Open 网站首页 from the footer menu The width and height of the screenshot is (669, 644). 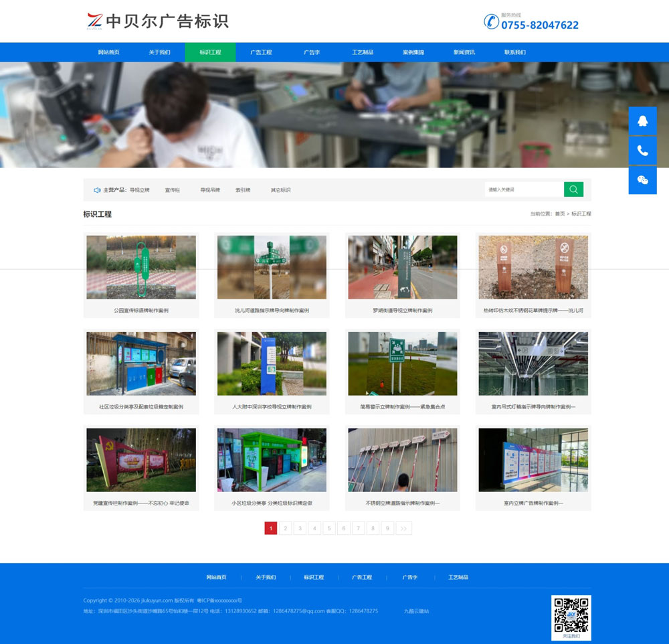(x=217, y=576)
